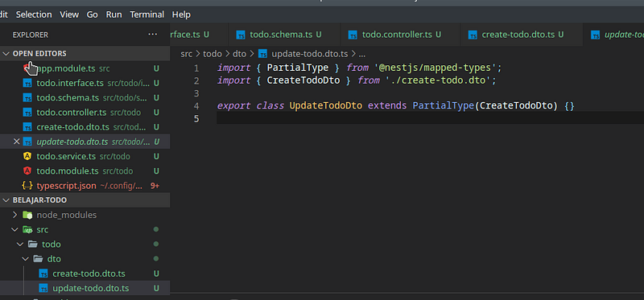Open todo.schema.ts in Open Editors
644x300 pixels.
coord(85,97)
